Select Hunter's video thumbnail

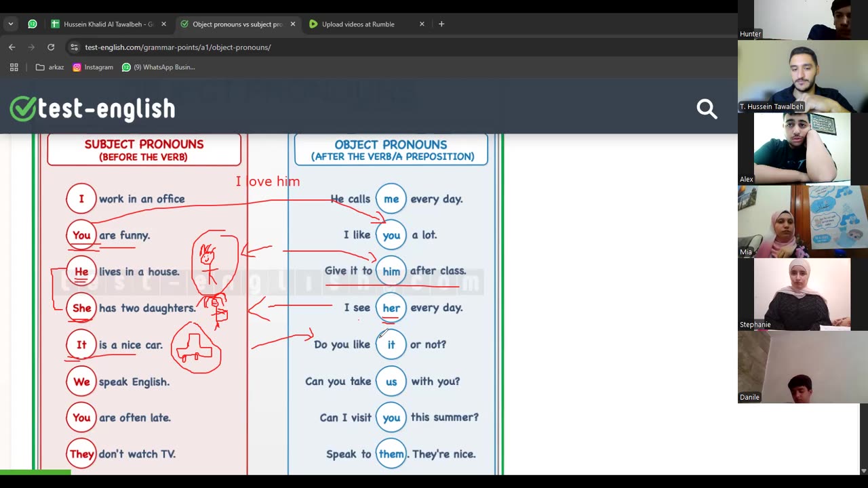pyautogui.click(x=803, y=20)
